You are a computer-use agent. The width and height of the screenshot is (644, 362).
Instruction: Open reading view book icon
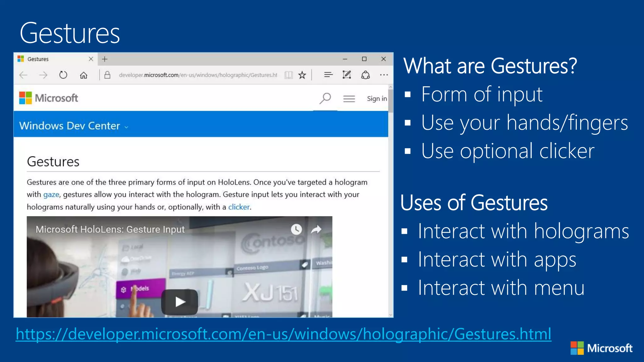pos(288,75)
